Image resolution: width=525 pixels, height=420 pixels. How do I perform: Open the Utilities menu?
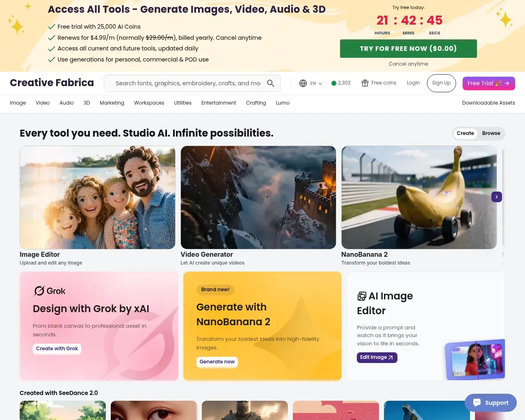pyautogui.click(x=183, y=103)
